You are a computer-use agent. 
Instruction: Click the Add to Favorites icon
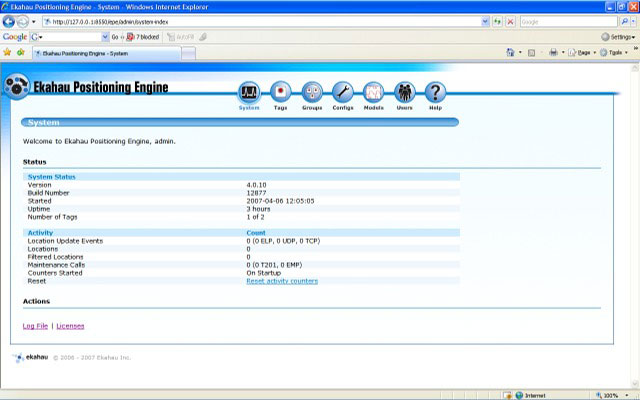[x=21, y=52]
